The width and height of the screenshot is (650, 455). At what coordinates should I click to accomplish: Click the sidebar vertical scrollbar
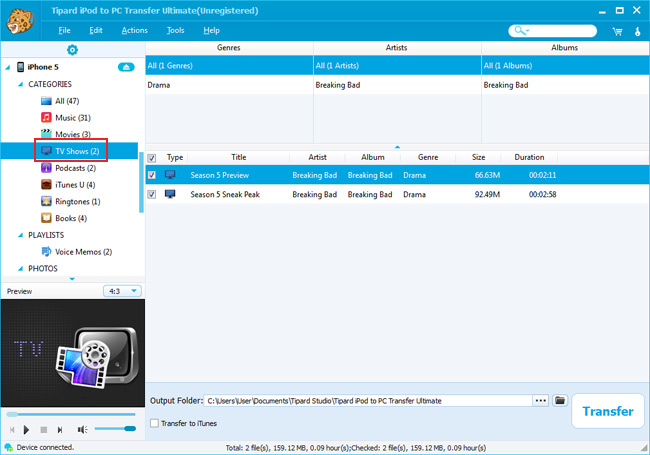pyautogui.click(x=141, y=182)
